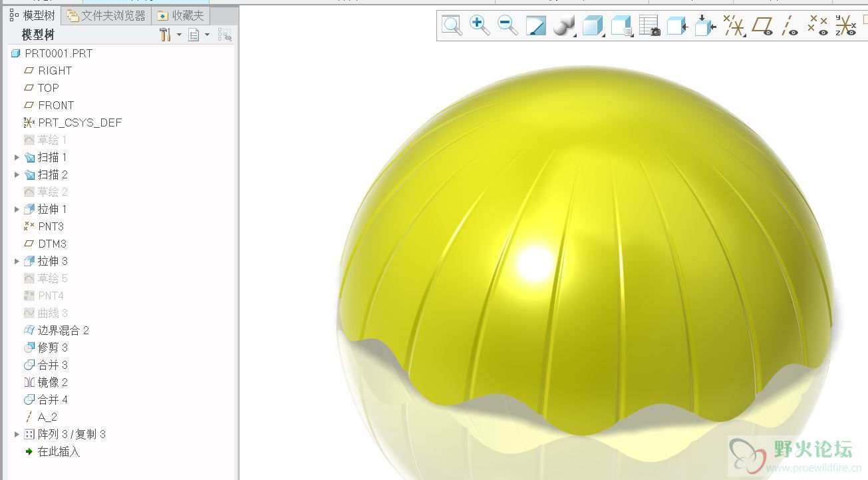
Task: Click the 阵列 3 / 复制 3 pattern icon
Action: (x=29, y=434)
